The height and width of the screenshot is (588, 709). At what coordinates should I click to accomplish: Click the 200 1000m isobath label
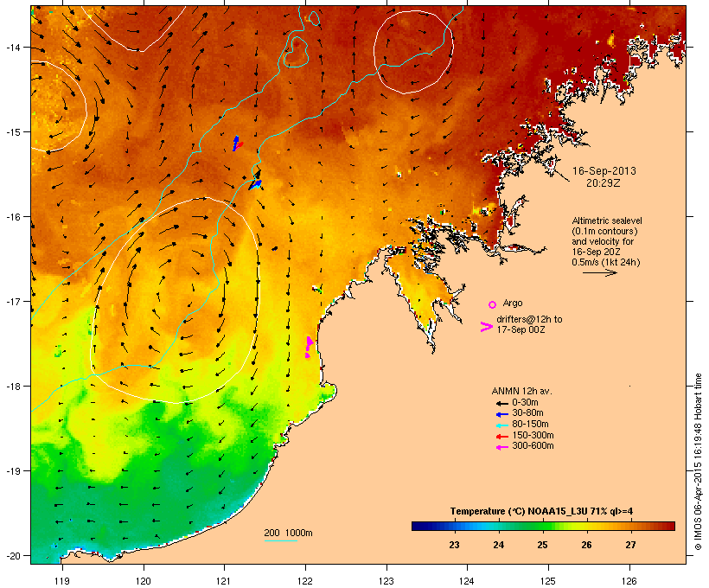tap(288, 533)
